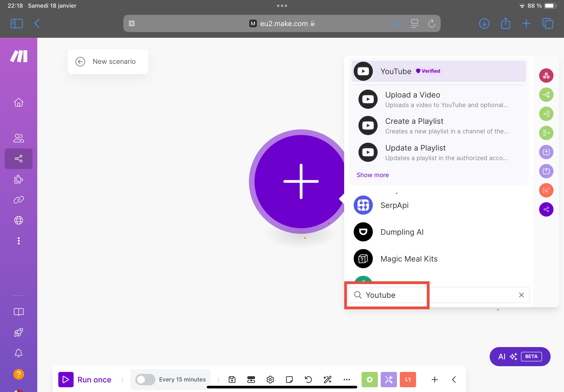Open the Connections link icon

[19, 200]
